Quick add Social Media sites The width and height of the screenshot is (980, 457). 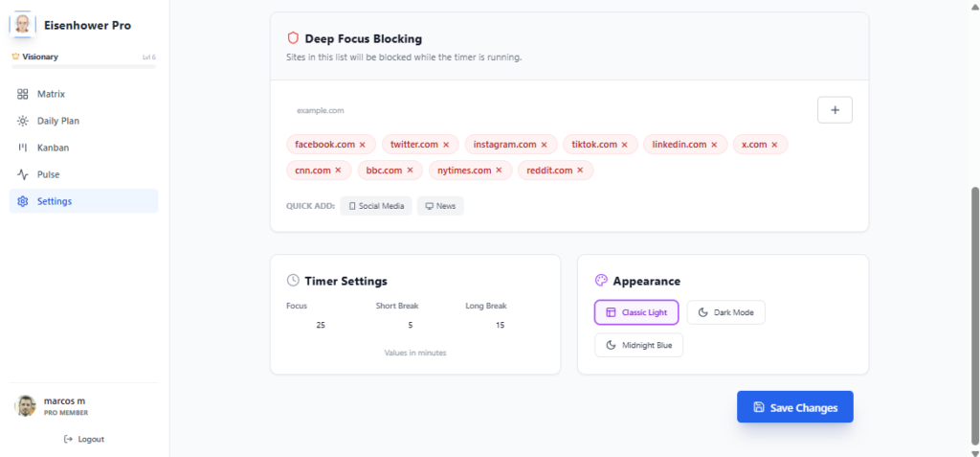[376, 206]
